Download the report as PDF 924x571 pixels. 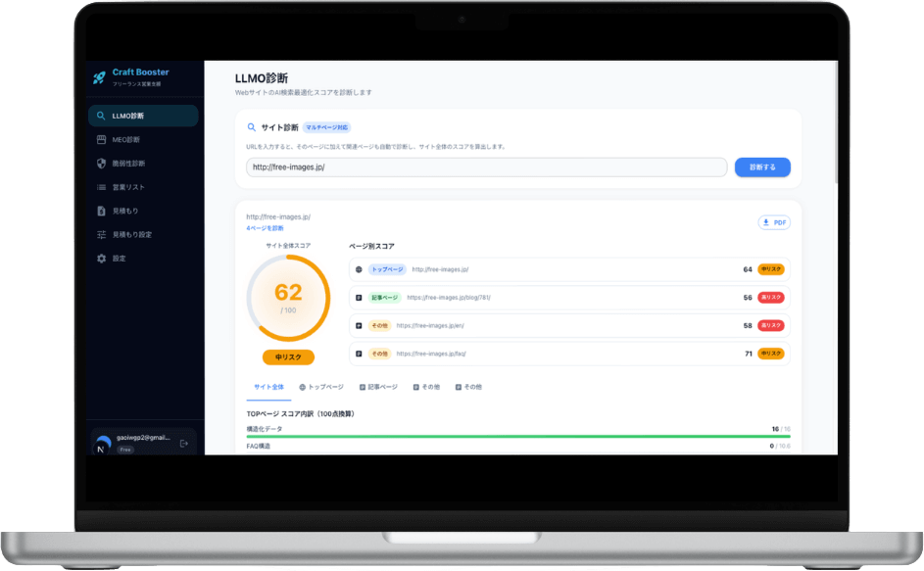(x=774, y=222)
